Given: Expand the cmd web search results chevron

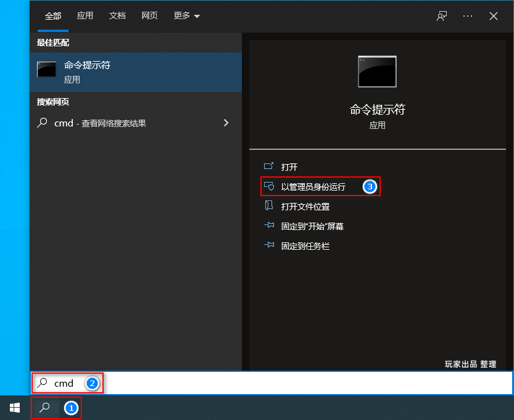Looking at the screenshot, I should tap(227, 123).
